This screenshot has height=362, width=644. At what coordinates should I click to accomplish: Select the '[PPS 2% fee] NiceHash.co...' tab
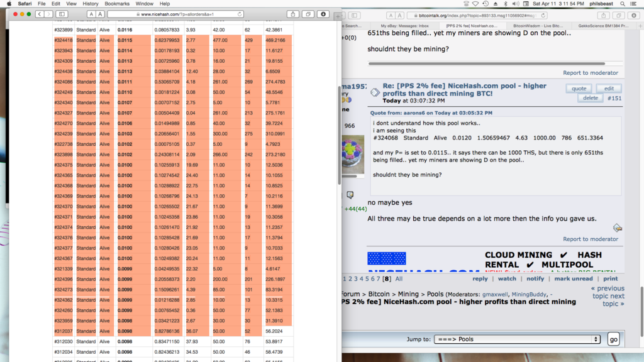point(471,25)
